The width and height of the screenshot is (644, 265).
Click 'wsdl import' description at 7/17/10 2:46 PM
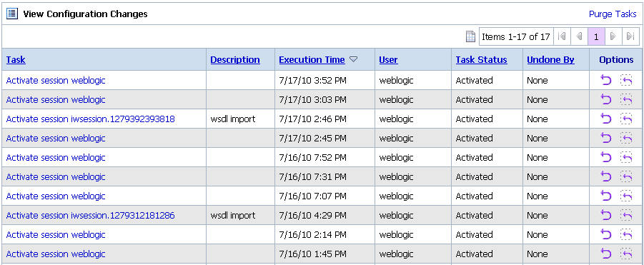pos(233,119)
